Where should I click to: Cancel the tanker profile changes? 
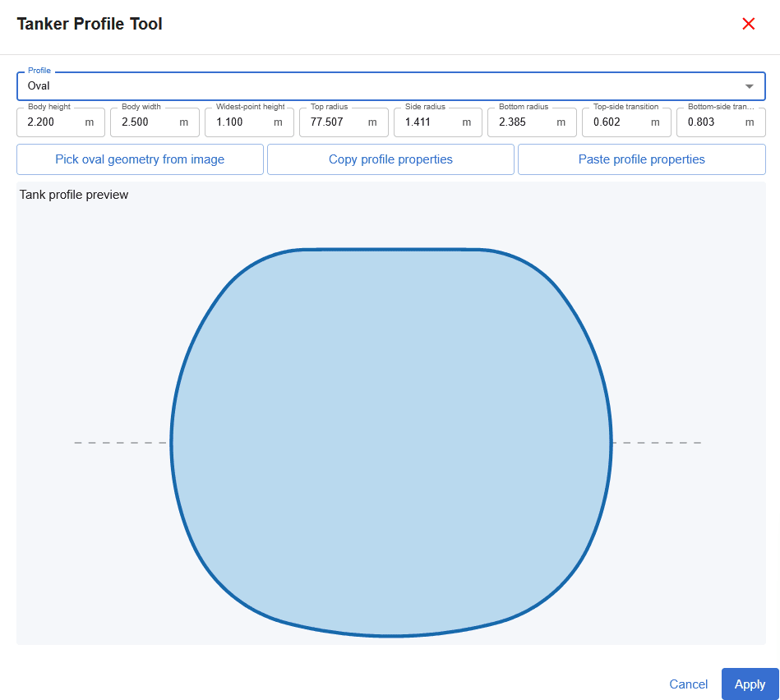point(688,684)
